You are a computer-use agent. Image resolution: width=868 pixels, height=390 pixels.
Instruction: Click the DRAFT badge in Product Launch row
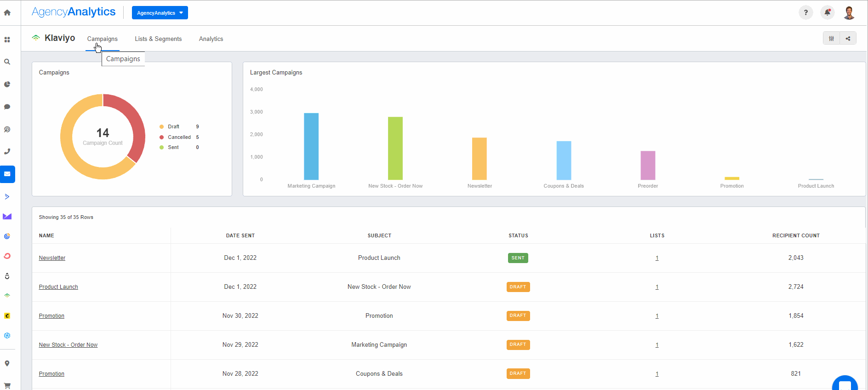coord(518,287)
